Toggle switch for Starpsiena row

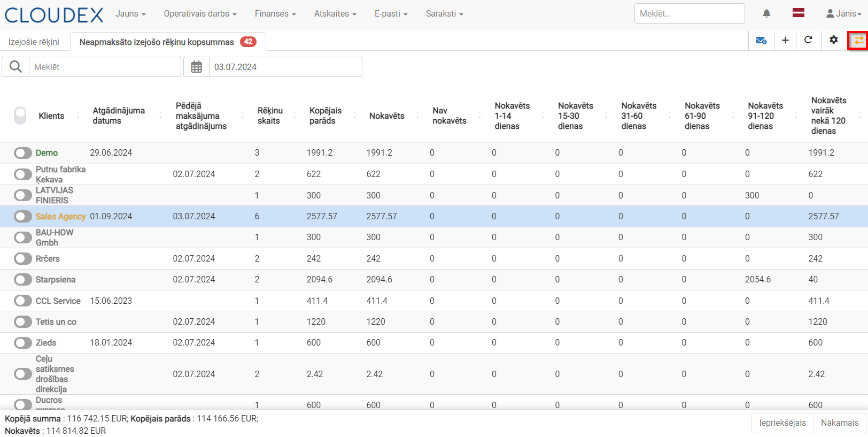click(x=23, y=279)
